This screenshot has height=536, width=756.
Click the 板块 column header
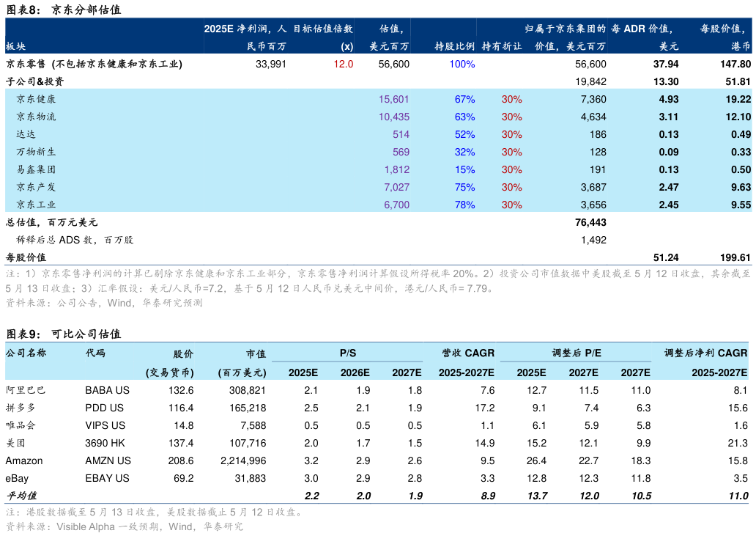pyautogui.click(x=15, y=46)
